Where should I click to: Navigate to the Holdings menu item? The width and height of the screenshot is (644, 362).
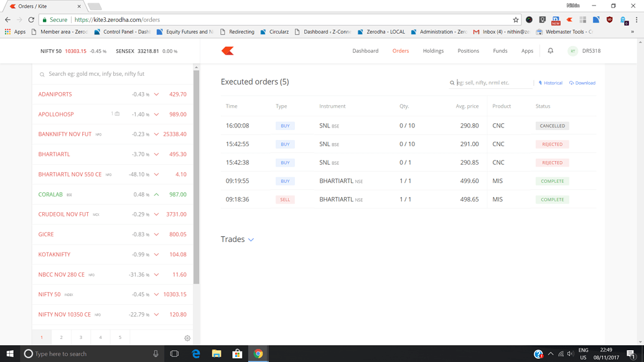click(x=433, y=51)
